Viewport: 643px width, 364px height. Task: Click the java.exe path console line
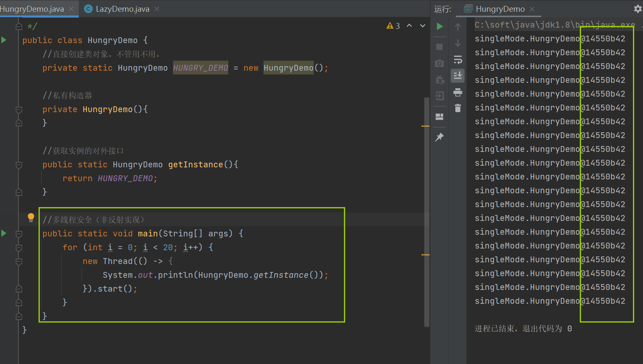point(555,25)
